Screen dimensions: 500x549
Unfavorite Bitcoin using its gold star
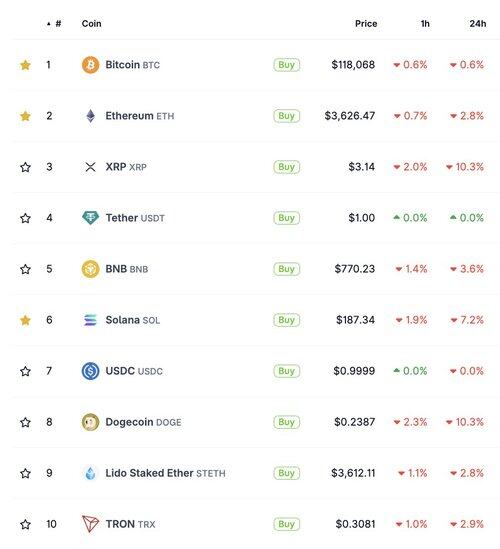[x=25, y=65]
